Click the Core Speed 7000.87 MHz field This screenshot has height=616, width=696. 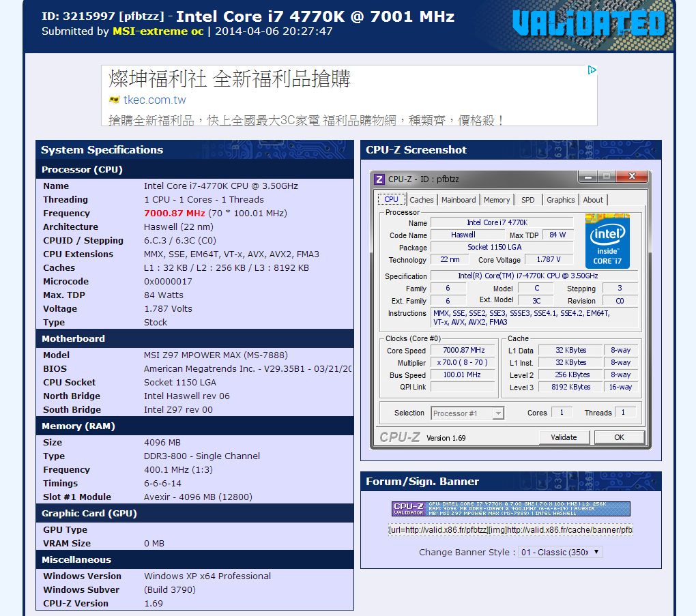[x=463, y=350]
